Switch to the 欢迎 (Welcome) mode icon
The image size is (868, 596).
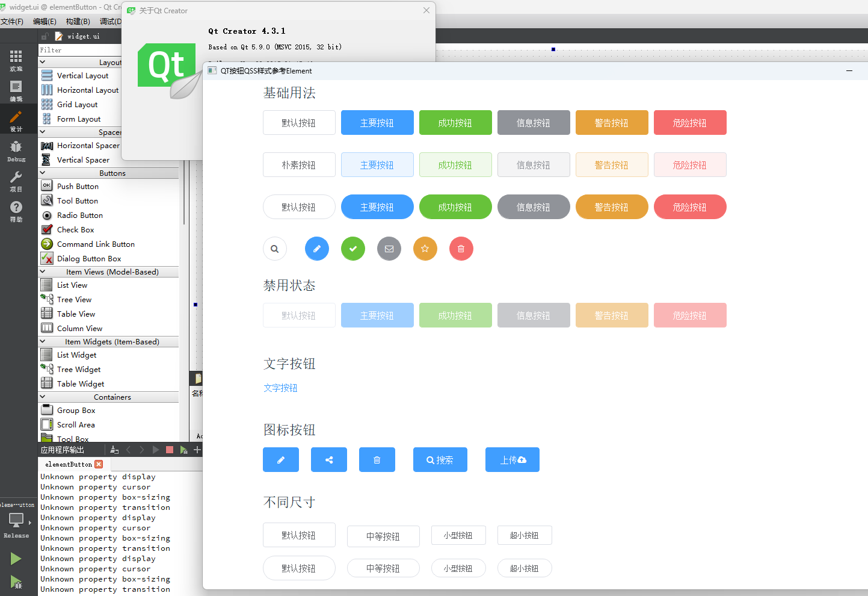[16, 58]
